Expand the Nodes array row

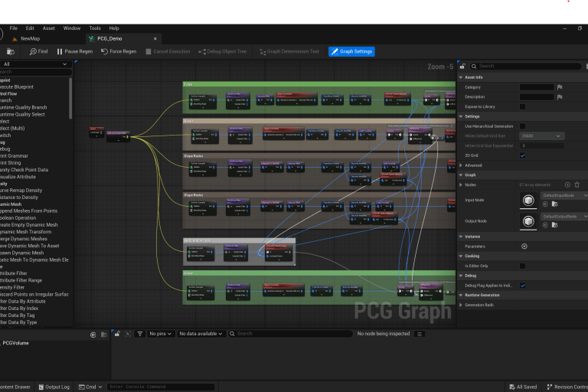click(461, 185)
